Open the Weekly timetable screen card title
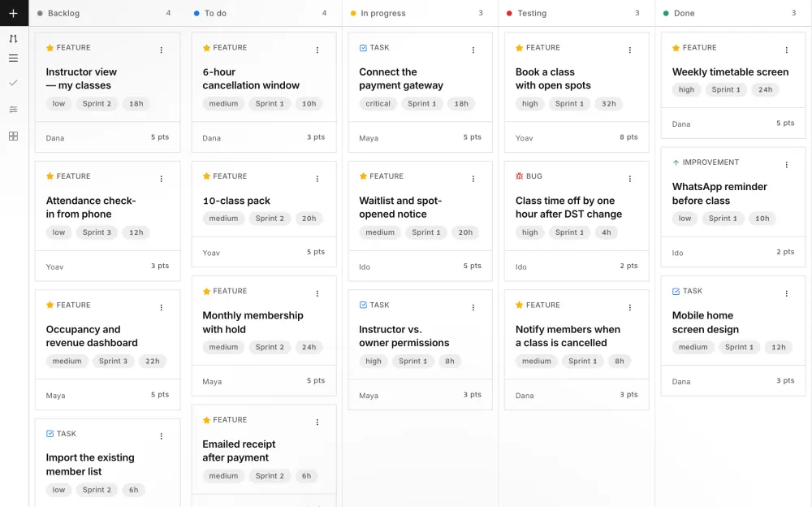 [x=730, y=72]
